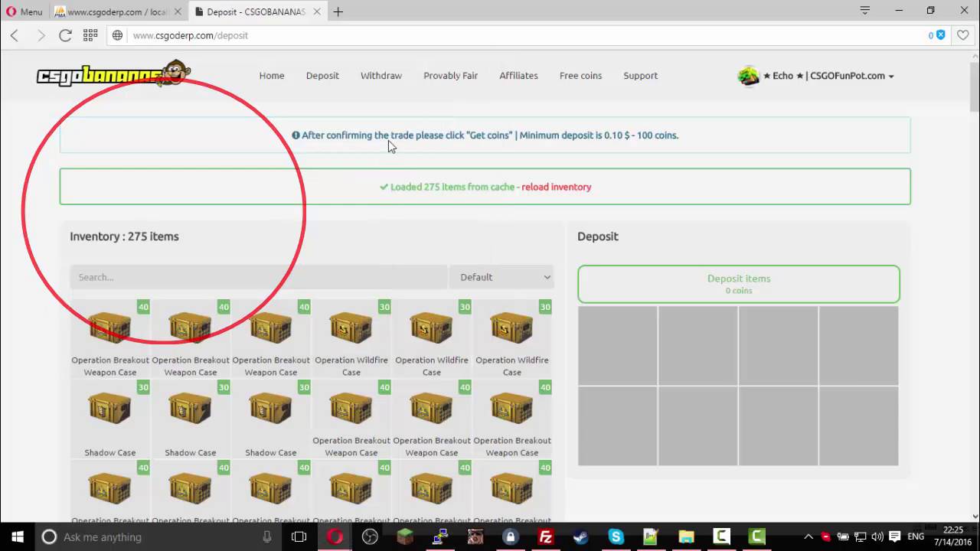Select the Deposit - CSGOBANANAS tab

click(256, 11)
